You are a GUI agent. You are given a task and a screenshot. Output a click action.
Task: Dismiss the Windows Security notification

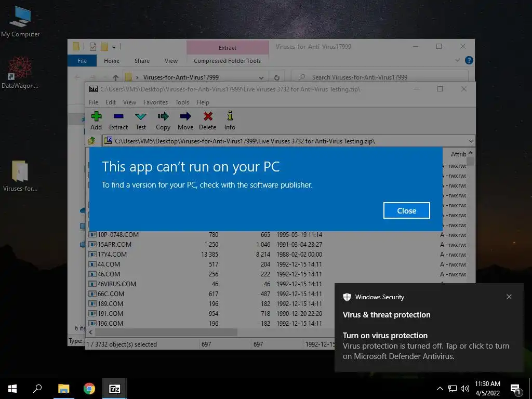[x=509, y=297]
